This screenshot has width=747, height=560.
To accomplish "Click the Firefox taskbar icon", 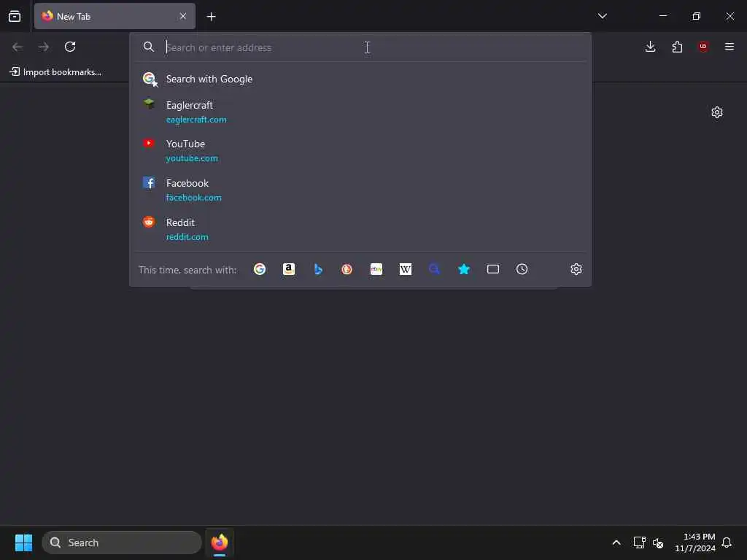I will (219, 542).
